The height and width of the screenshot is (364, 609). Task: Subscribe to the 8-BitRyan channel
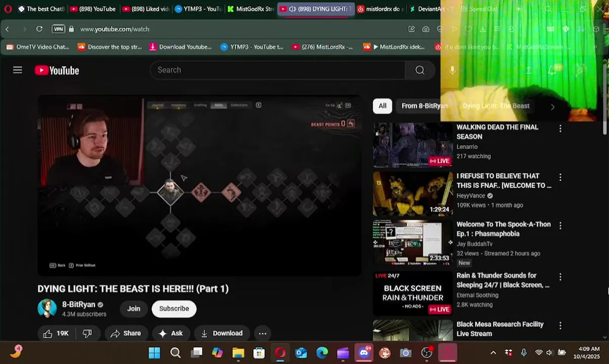[x=174, y=308]
